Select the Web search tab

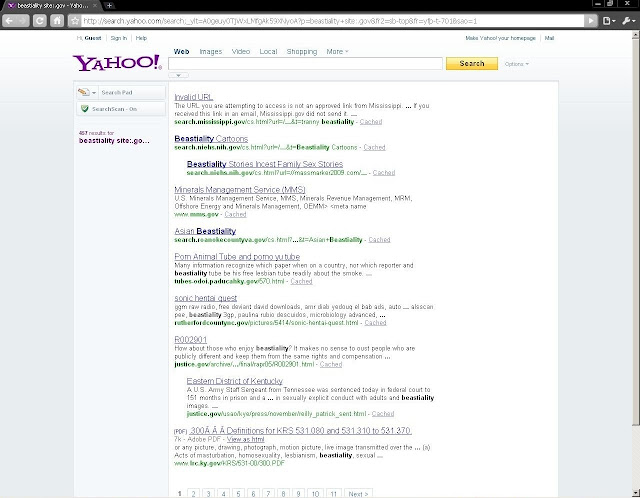181,51
